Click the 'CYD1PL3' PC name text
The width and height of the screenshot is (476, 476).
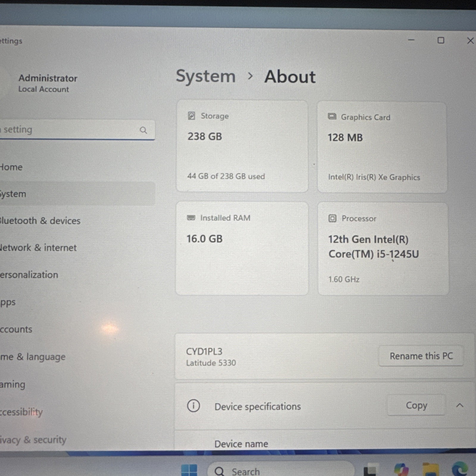point(204,351)
